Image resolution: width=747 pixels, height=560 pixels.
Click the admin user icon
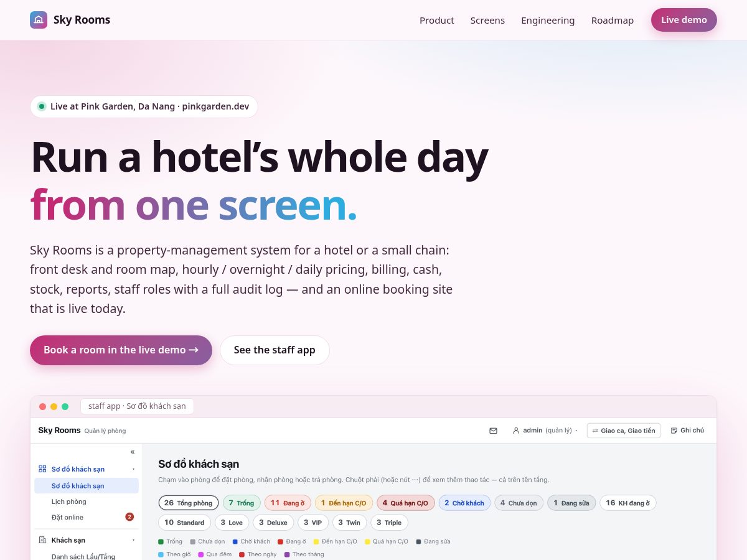click(516, 431)
